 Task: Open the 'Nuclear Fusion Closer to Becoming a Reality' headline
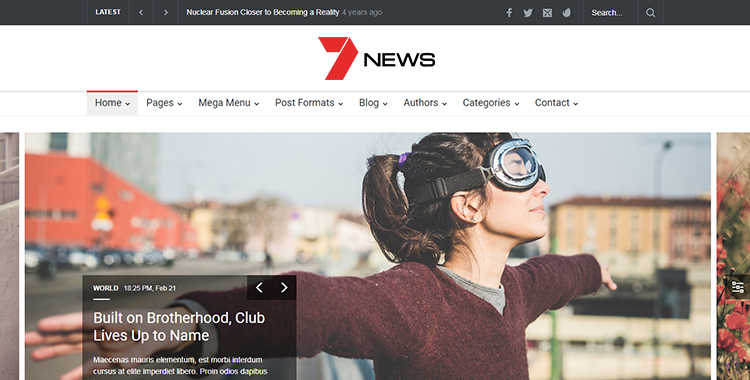(x=263, y=12)
